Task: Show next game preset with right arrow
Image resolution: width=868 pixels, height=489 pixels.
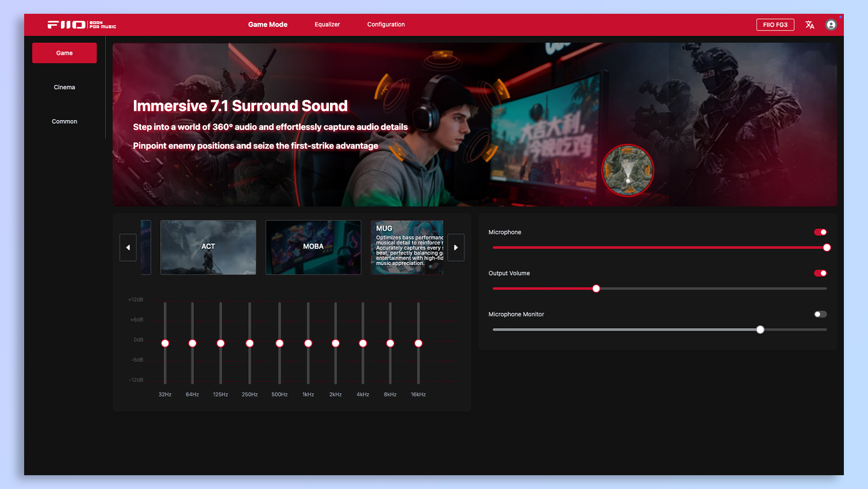Action: pos(456,247)
